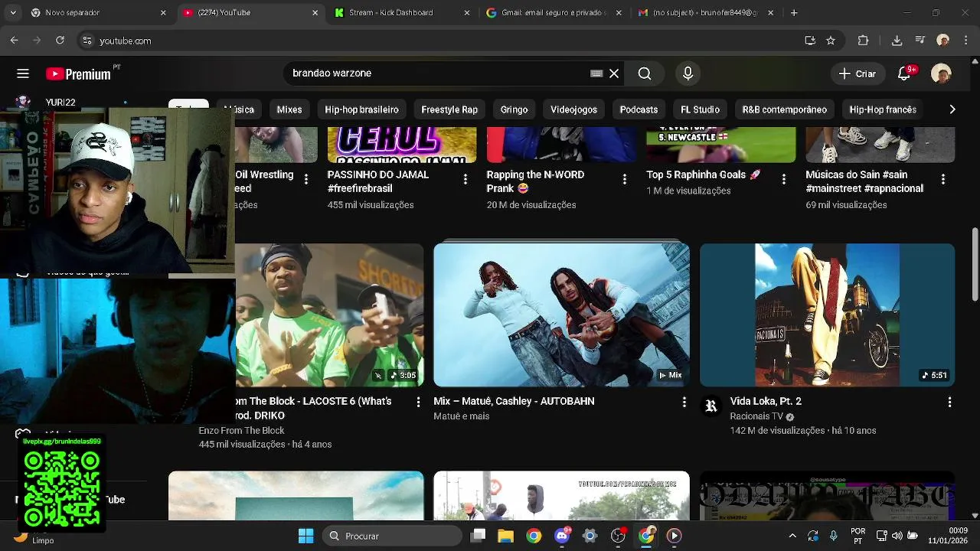The image size is (980, 551).
Task: Open the YouTube hamburger guide menu
Action: coord(23,73)
